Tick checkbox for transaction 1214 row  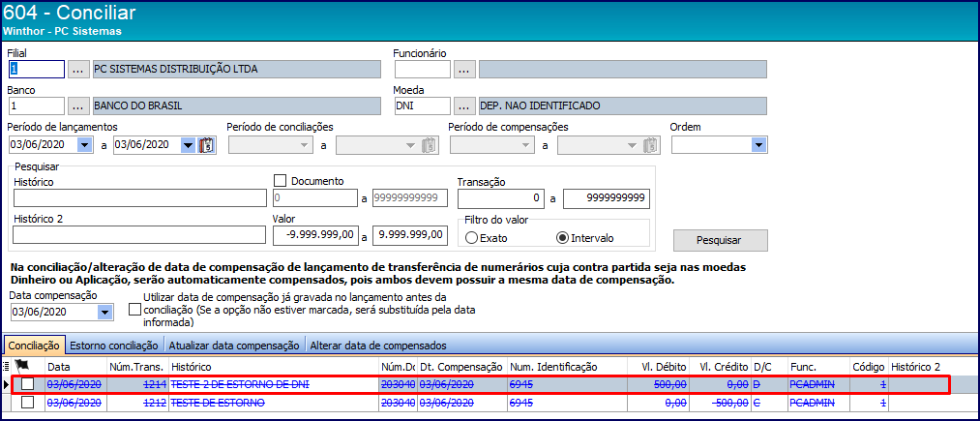27,385
